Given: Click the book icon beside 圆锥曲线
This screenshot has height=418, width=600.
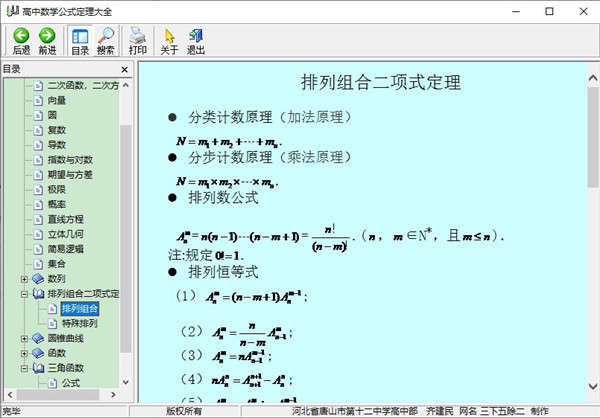Looking at the screenshot, I should (x=38, y=338).
